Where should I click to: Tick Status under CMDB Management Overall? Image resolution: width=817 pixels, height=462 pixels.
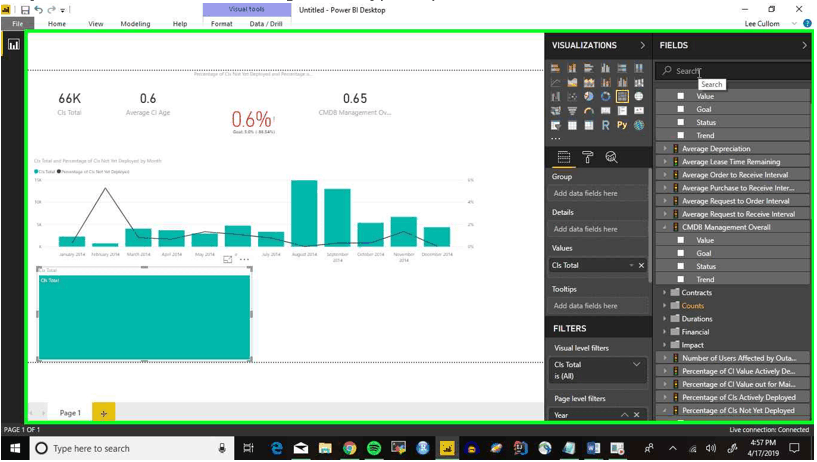[x=680, y=266]
